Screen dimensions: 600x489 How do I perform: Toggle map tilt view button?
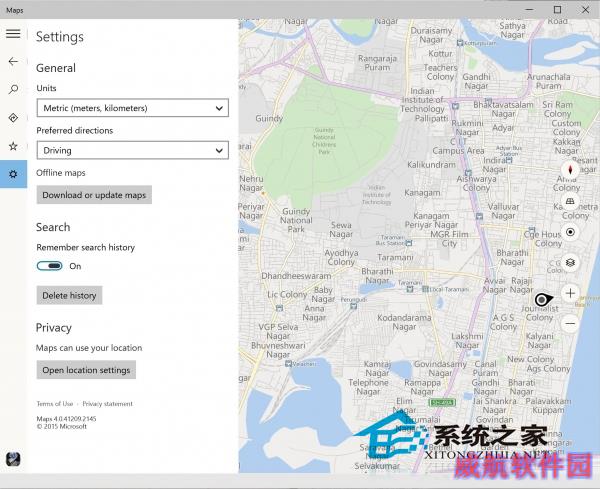570,201
